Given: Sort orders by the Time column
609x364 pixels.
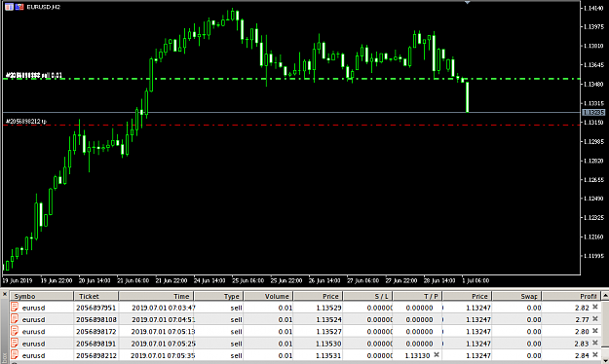Looking at the screenshot, I should tap(156, 296).
